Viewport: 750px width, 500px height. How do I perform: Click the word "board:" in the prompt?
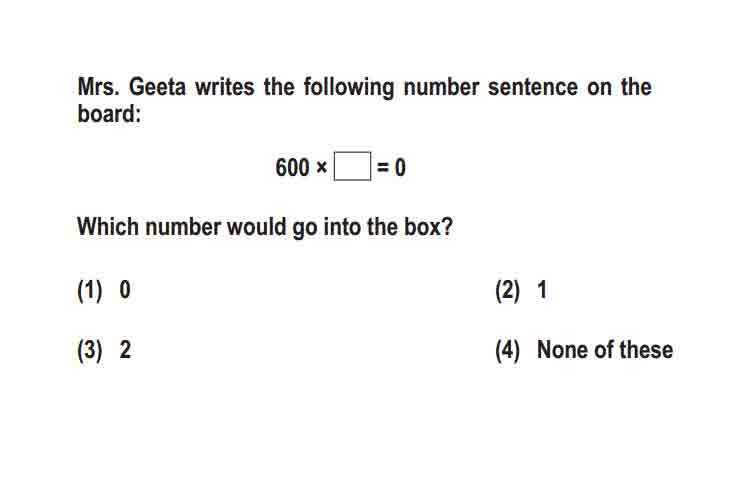[109, 114]
